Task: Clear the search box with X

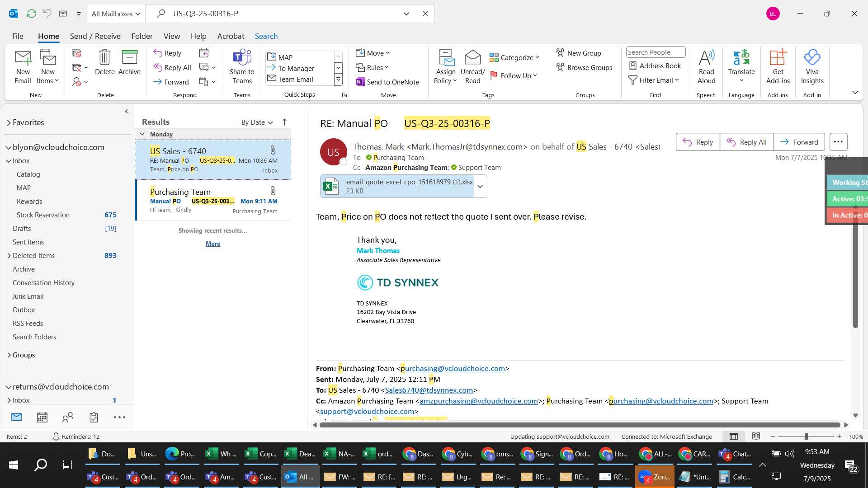Action: coord(425,14)
